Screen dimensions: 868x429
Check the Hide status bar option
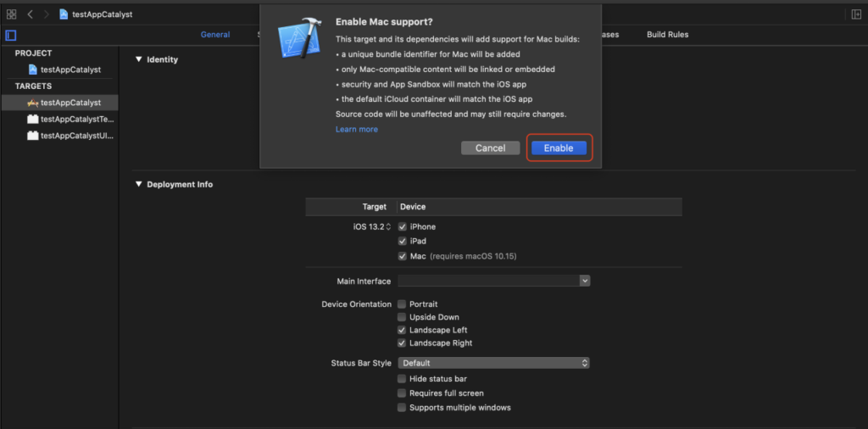tap(403, 379)
